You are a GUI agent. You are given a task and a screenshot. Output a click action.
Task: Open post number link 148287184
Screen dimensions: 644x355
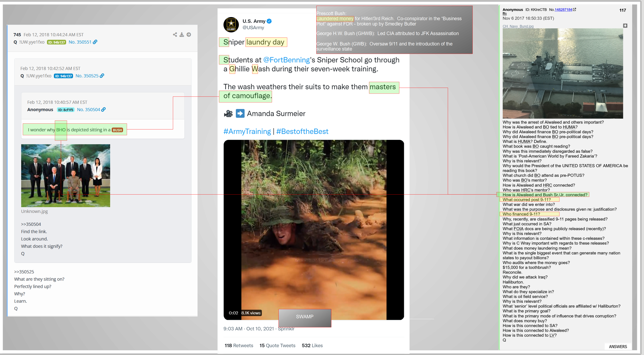pyautogui.click(x=563, y=10)
